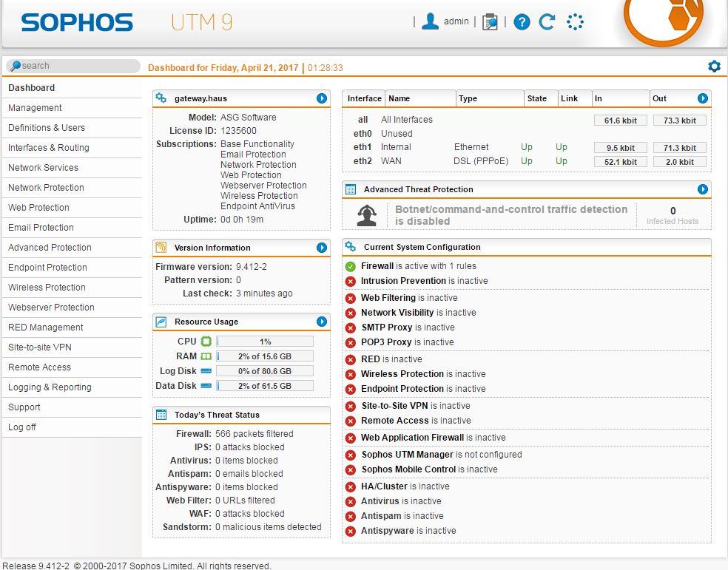Click the Resource Usage panel icon
This screenshot has height=570, width=728.
(x=161, y=322)
